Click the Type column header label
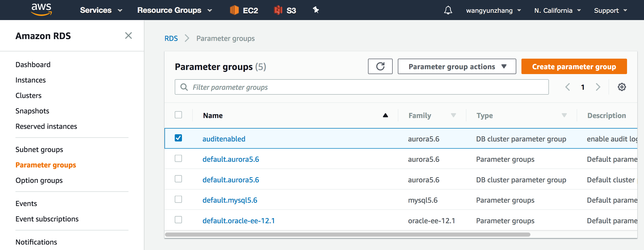The height and width of the screenshot is (250, 644). point(485,115)
